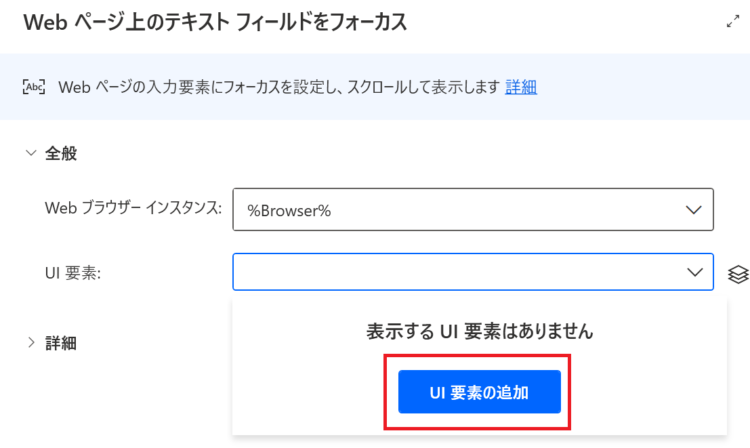Focus the empty UI 要素 combo box
750x448 pixels.
click(473, 272)
